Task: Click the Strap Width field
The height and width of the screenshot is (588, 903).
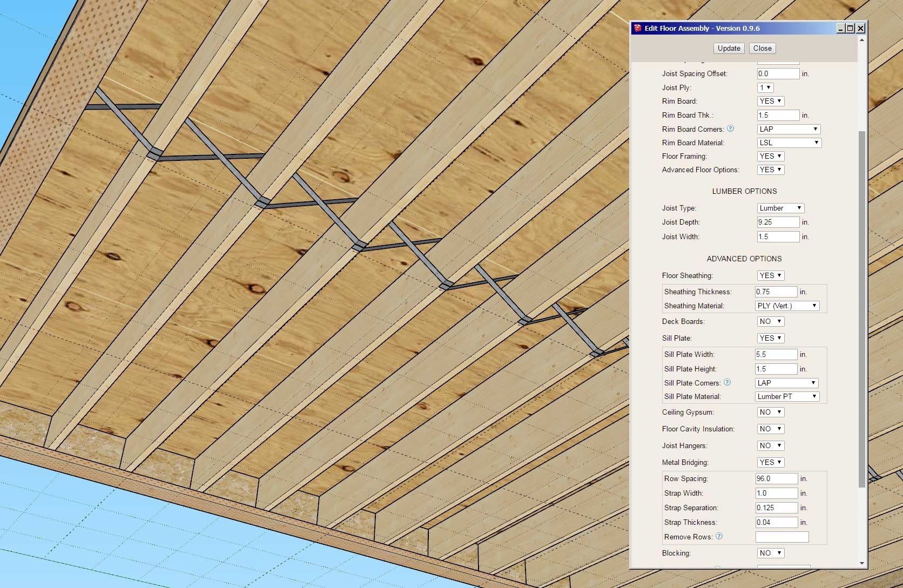Action: tap(777, 493)
